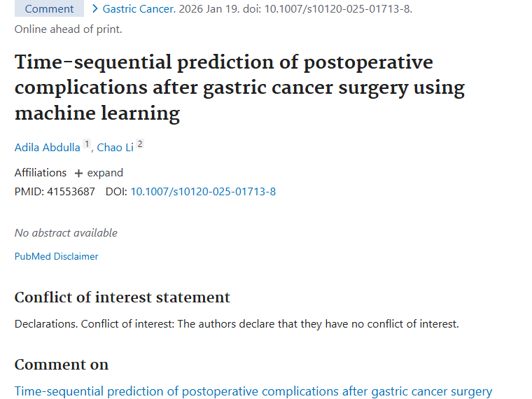
Task: Click the chevron arrow before Gastric Cancer
Action: 94,9
